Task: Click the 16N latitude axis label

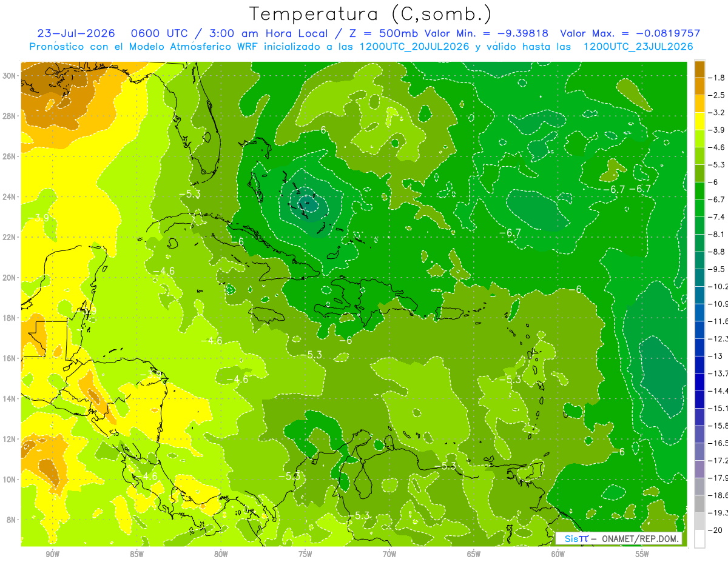Action: tap(10, 358)
